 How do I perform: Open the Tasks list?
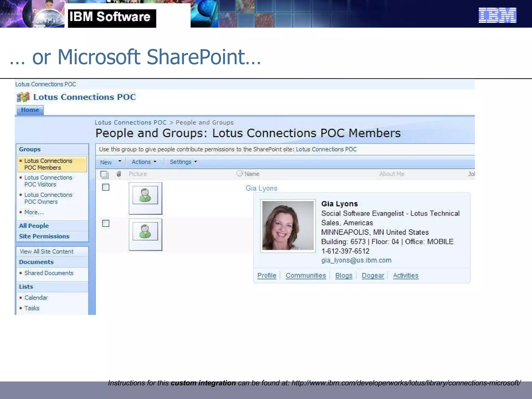32,308
